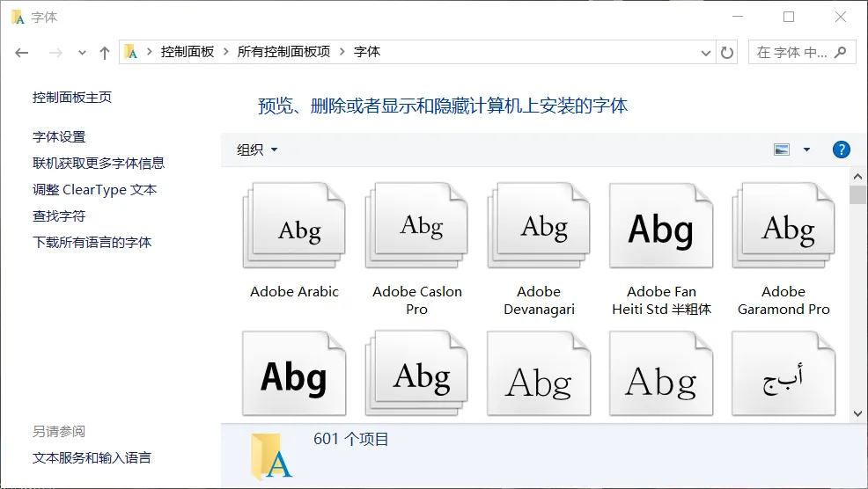Expand the address bar history dropdown
Image resolution: width=868 pixels, height=489 pixels.
(706, 53)
